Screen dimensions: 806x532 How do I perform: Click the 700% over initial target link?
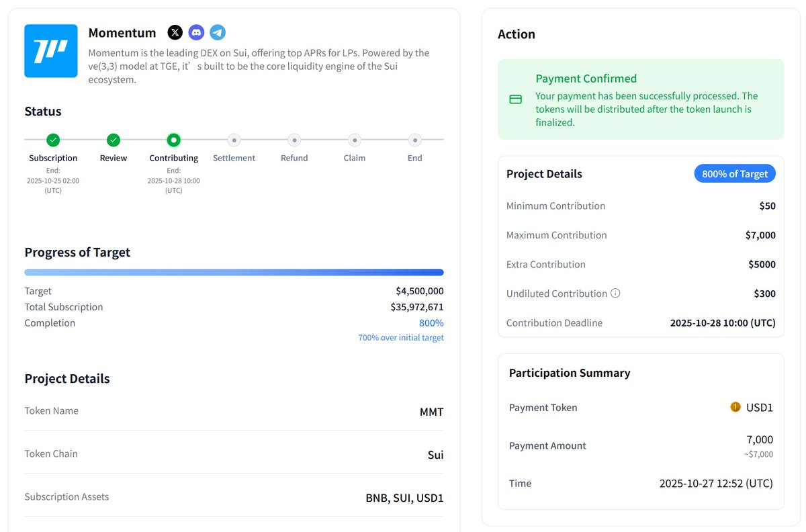(x=401, y=338)
